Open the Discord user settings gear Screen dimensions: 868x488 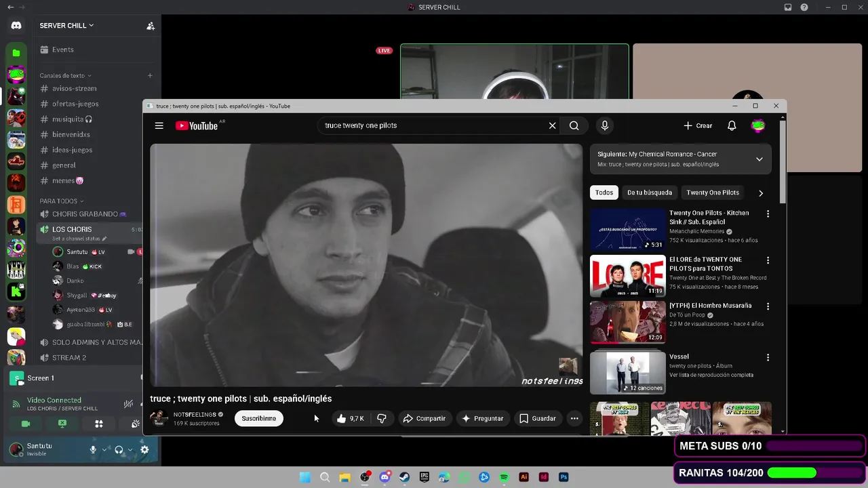click(x=144, y=449)
